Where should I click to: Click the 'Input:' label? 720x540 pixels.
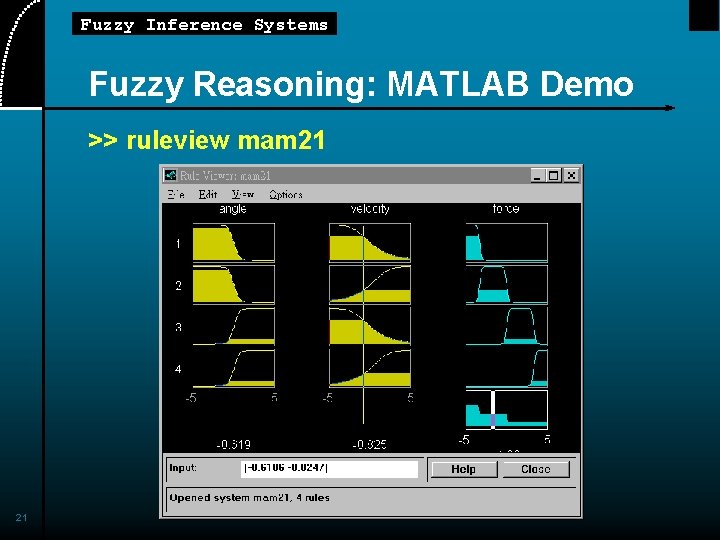[x=183, y=468]
